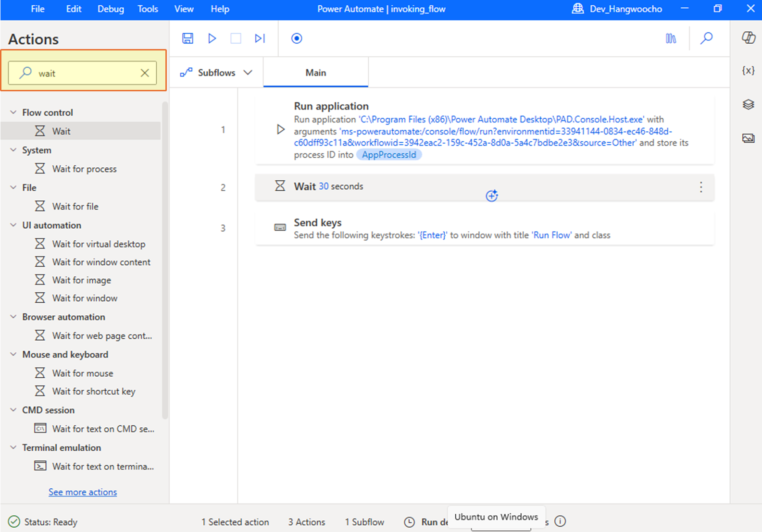Click the '{Enter}' keystroke link
This screenshot has width=762, height=532.
point(432,235)
